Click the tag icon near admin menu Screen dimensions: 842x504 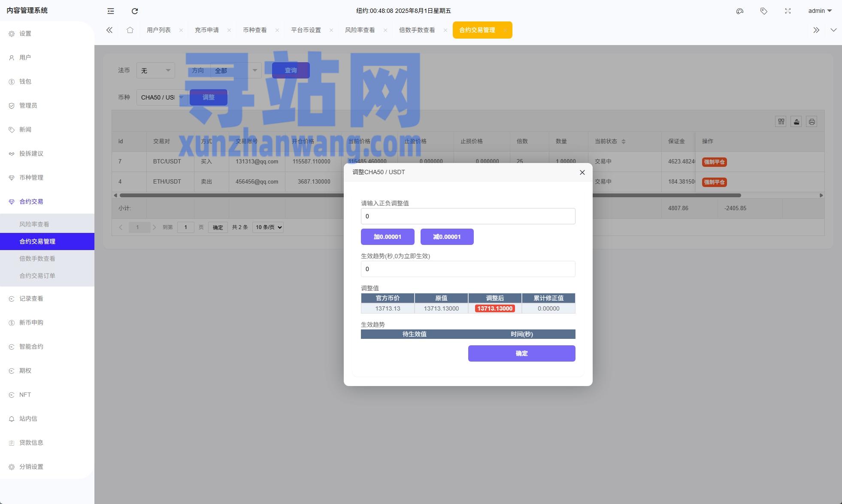click(x=763, y=11)
